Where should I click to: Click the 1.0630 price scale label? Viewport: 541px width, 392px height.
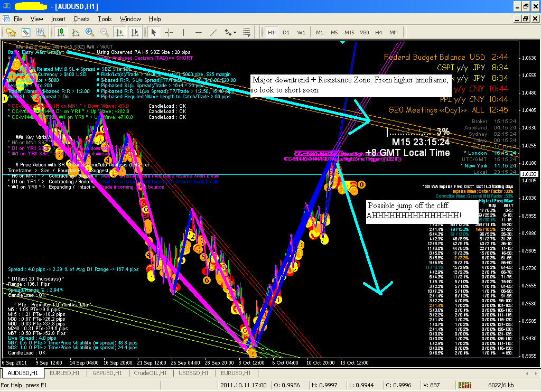[x=529, y=58]
